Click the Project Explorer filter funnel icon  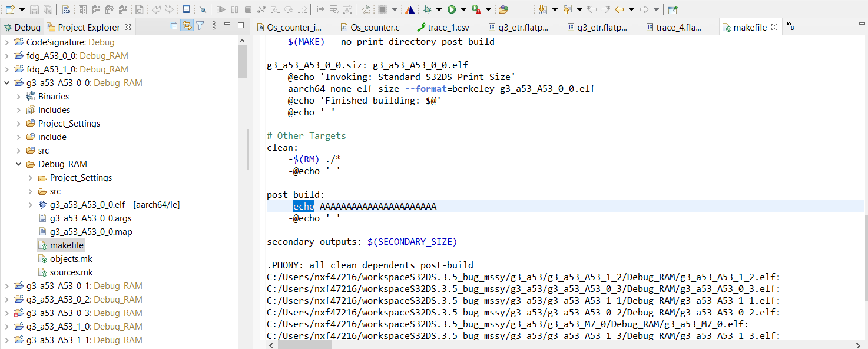(x=200, y=25)
